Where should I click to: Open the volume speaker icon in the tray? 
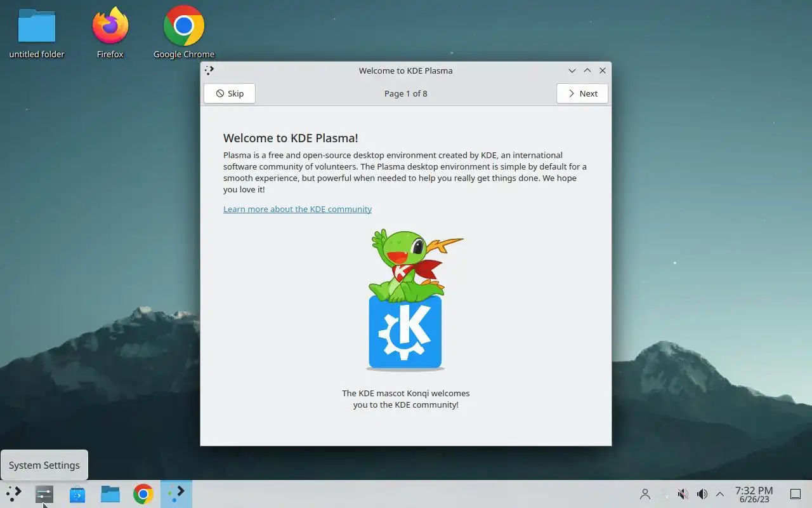click(702, 494)
